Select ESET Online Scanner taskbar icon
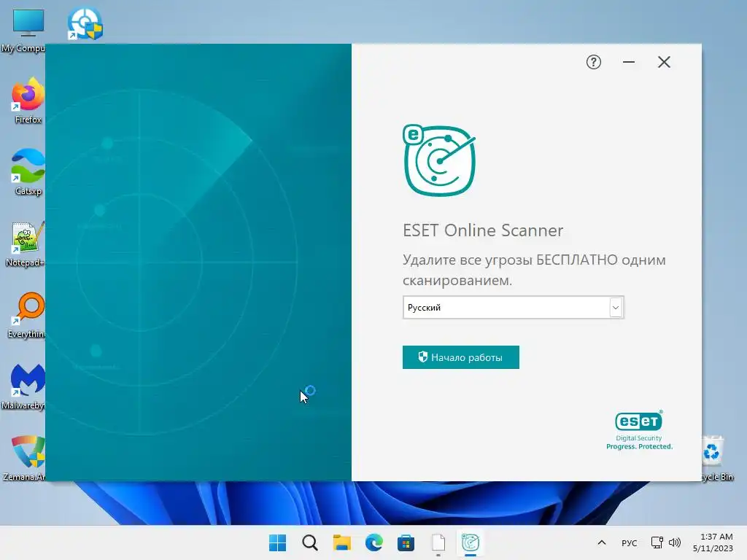The image size is (747, 560). pyautogui.click(x=471, y=542)
